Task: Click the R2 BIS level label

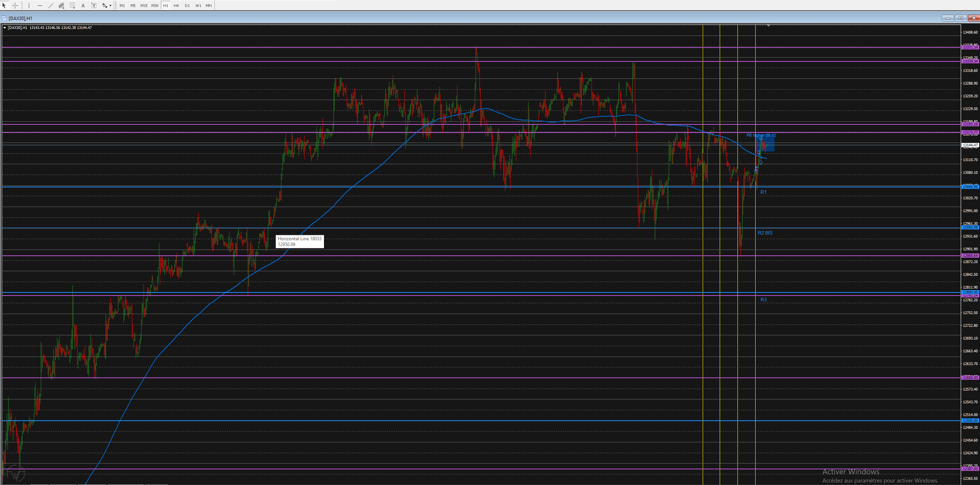Action: point(765,233)
